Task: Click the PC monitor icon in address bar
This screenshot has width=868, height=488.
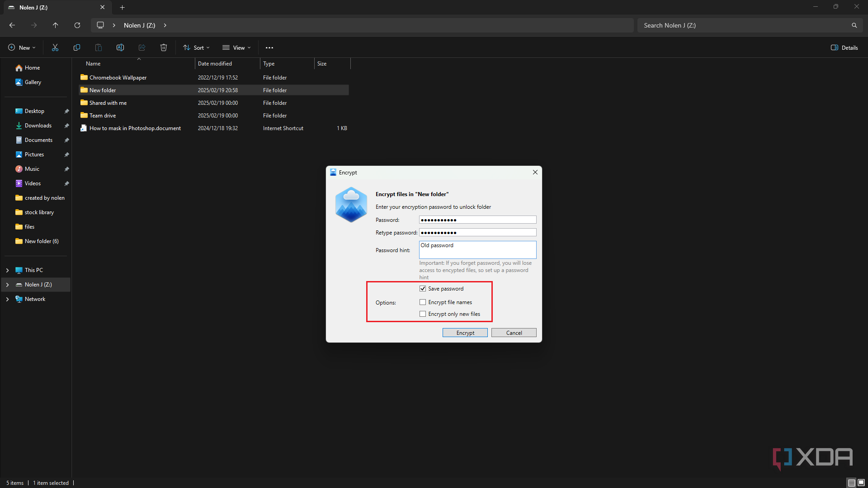Action: 100,25
